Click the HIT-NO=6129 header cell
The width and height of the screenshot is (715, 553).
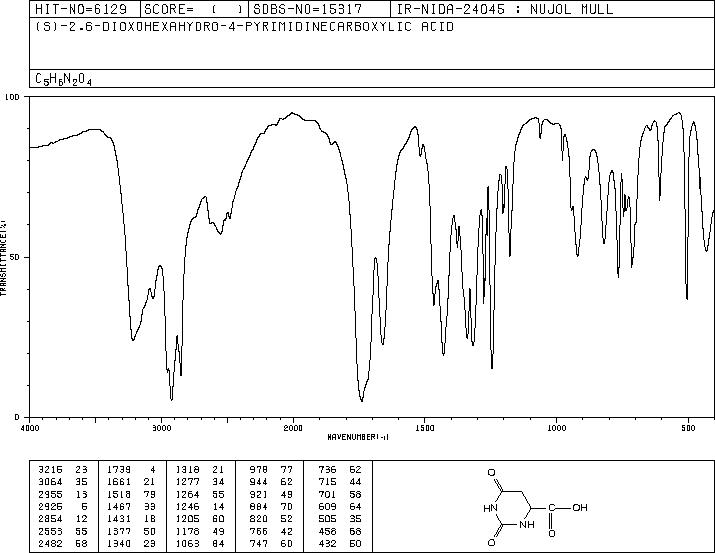tap(85, 9)
